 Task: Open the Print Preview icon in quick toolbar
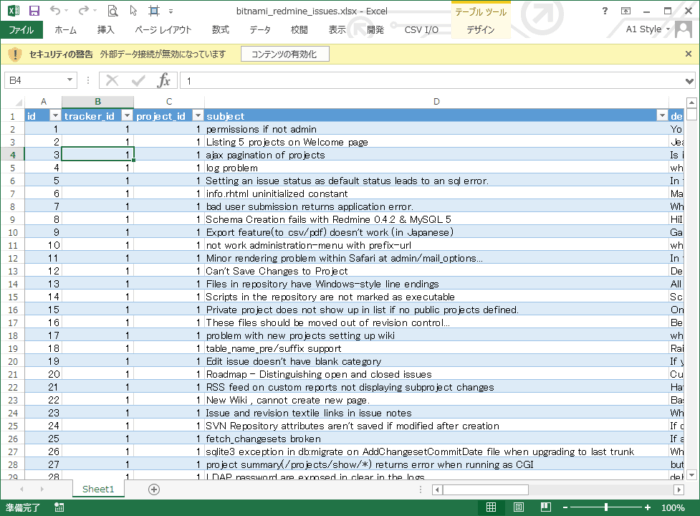[113, 11]
